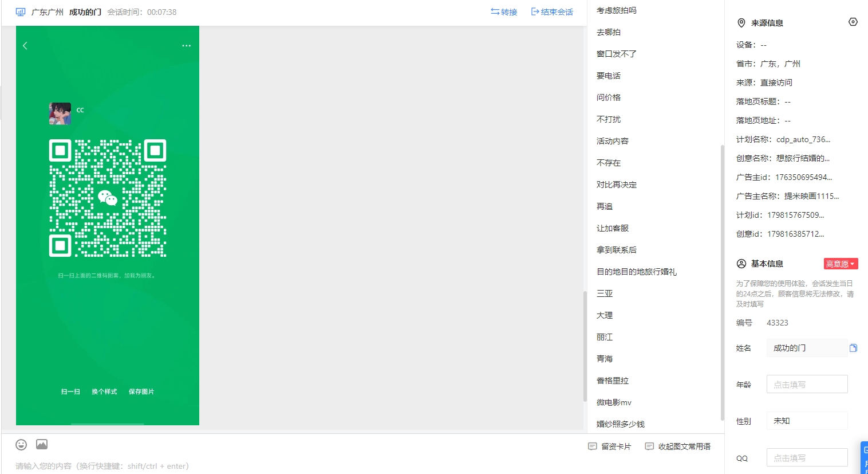This screenshot has height=474, width=868.
Task: Fill in the QQ field
Action: [807, 457]
